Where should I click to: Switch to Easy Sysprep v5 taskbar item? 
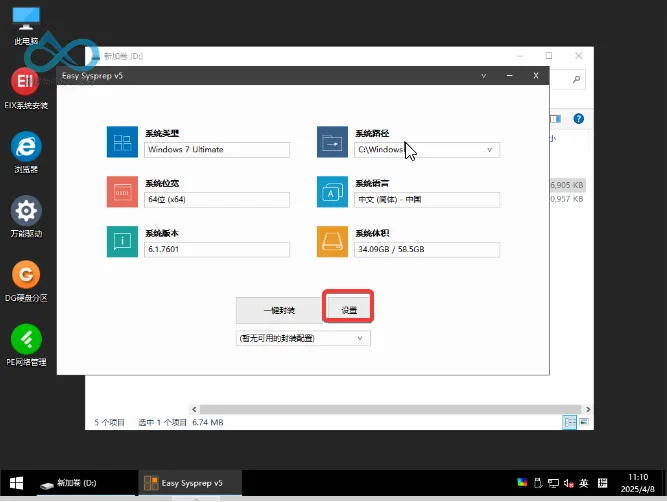pyautogui.click(x=190, y=483)
